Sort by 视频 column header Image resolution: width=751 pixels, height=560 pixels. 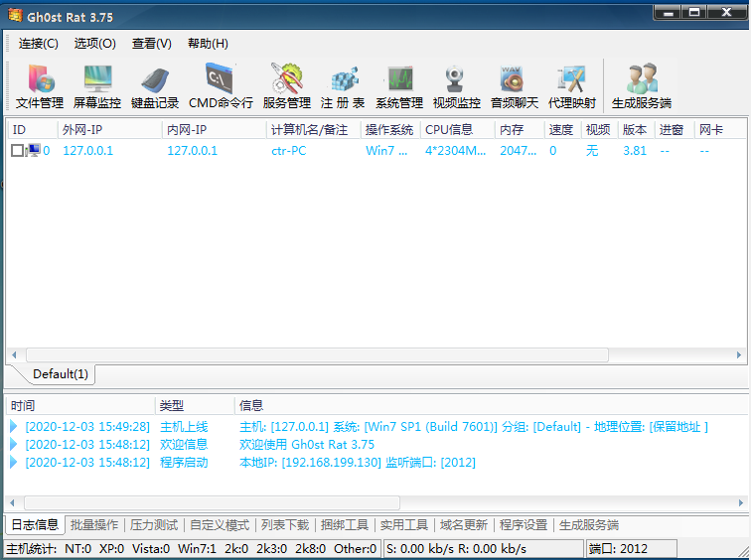click(600, 130)
